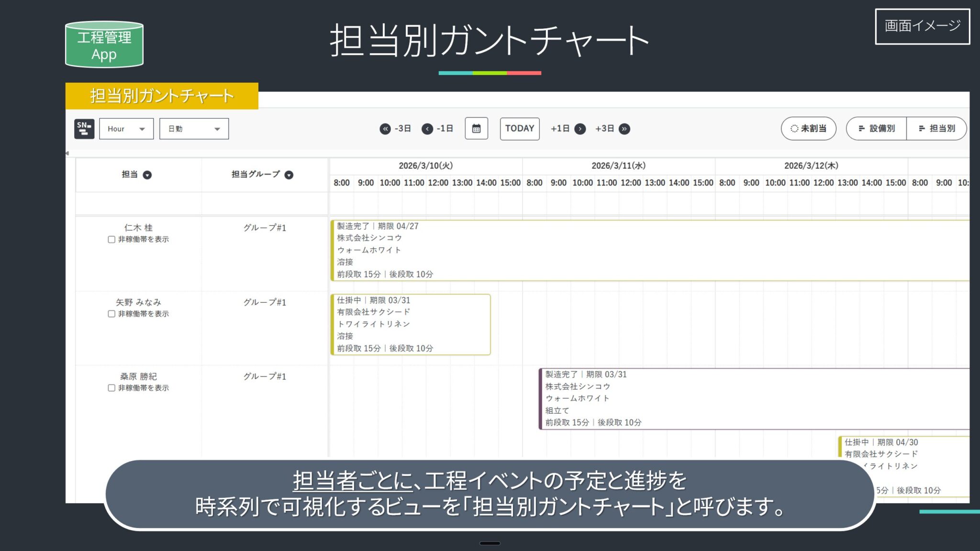Click the +3日 double-right arrow icon

point(624,129)
